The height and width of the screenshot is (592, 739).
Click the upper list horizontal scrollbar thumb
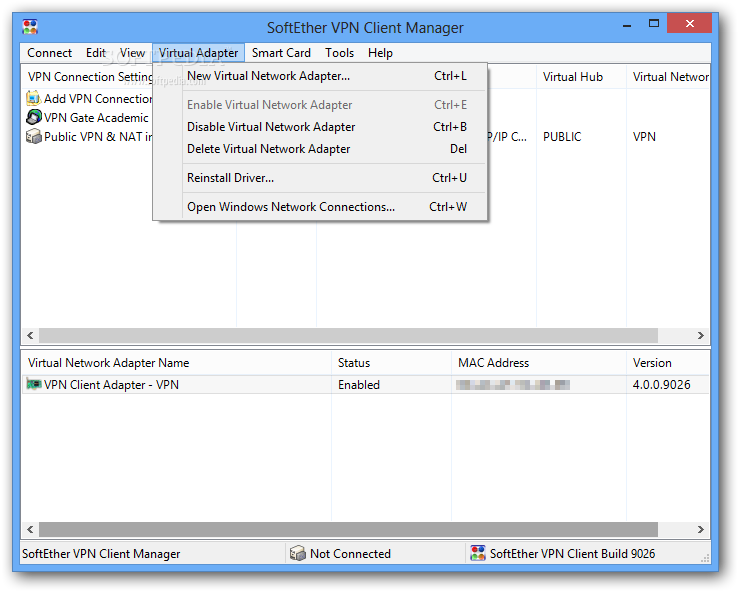(x=348, y=335)
